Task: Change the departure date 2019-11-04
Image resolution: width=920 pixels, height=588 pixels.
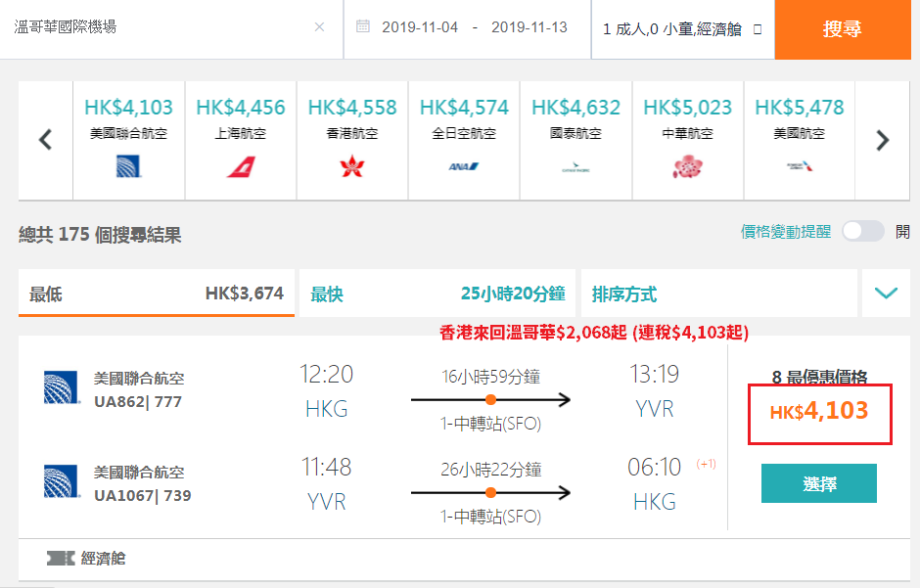Action: click(420, 27)
